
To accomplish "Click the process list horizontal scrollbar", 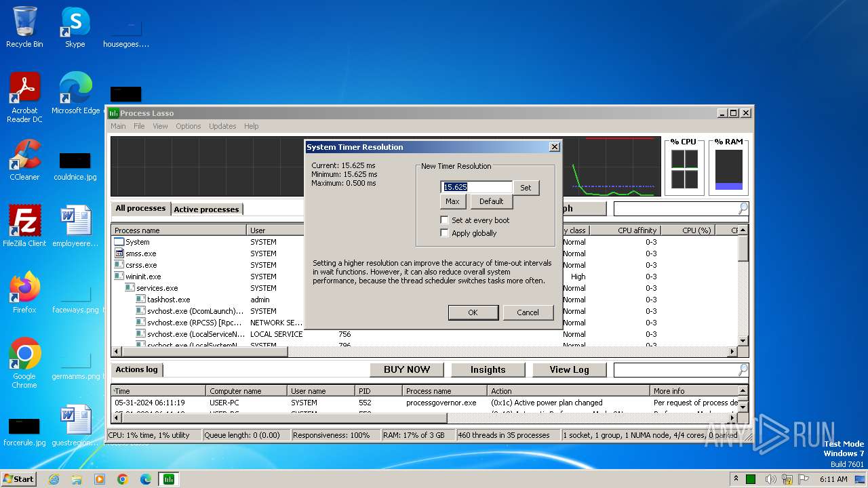I will coord(203,352).
